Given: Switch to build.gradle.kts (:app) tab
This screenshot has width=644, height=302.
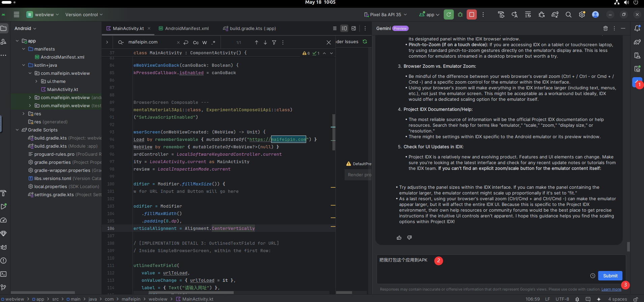Looking at the screenshot, I should [x=250, y=28].
